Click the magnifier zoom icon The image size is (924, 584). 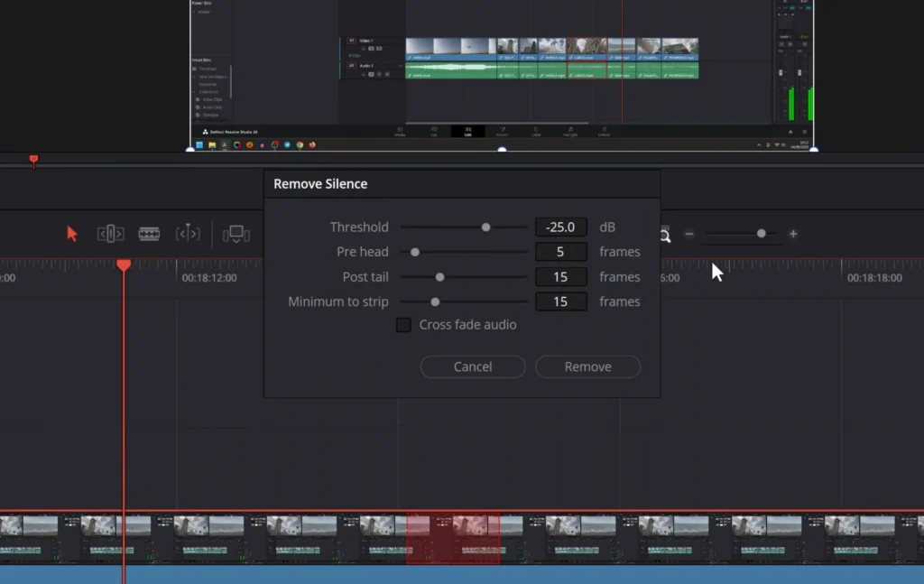coord(665,236)
